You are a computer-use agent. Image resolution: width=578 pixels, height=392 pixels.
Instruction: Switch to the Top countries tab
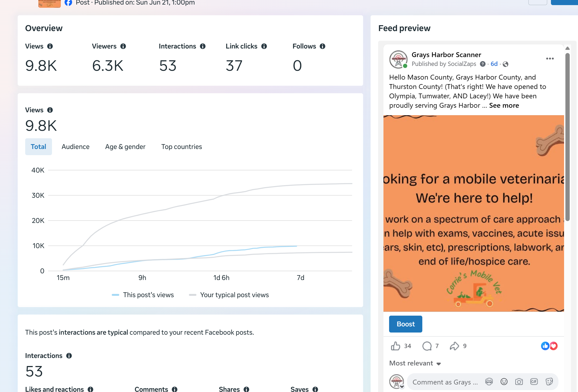[x=181, y=147]
